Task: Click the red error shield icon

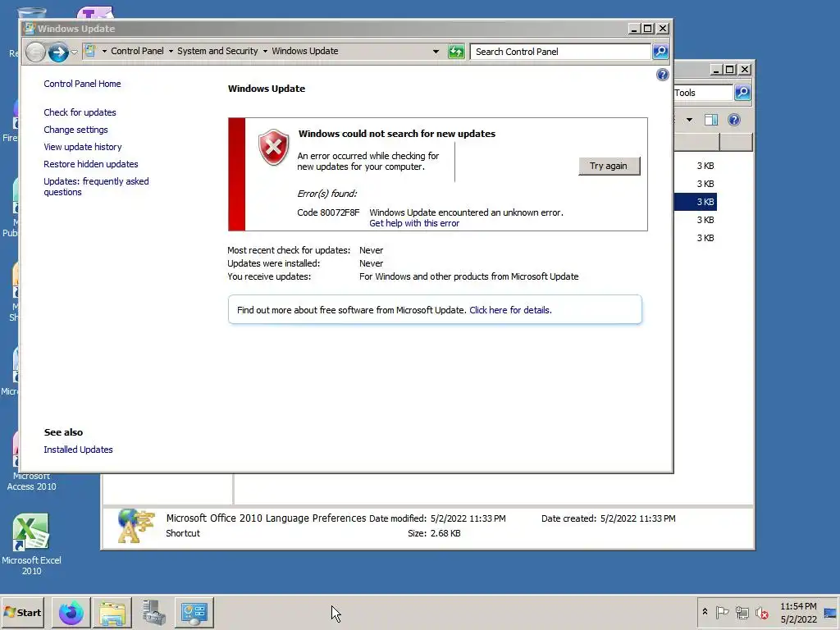Action: tap(274, 148)
